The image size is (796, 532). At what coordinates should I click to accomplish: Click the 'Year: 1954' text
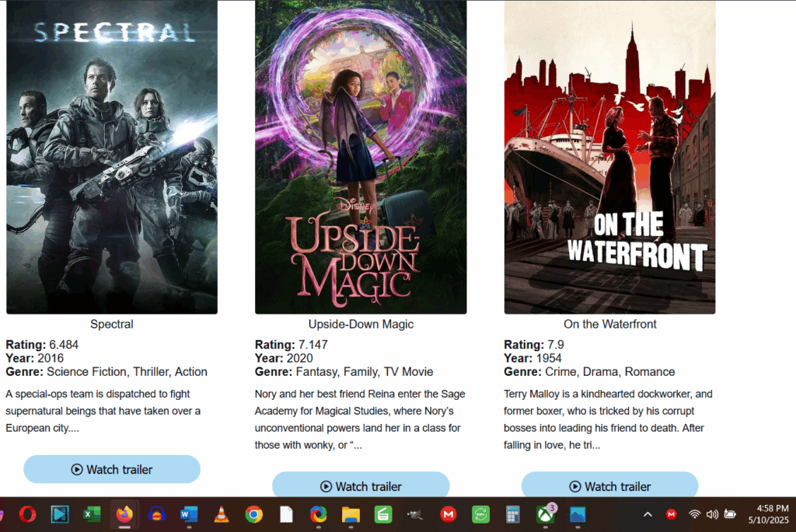click(532, 358)
